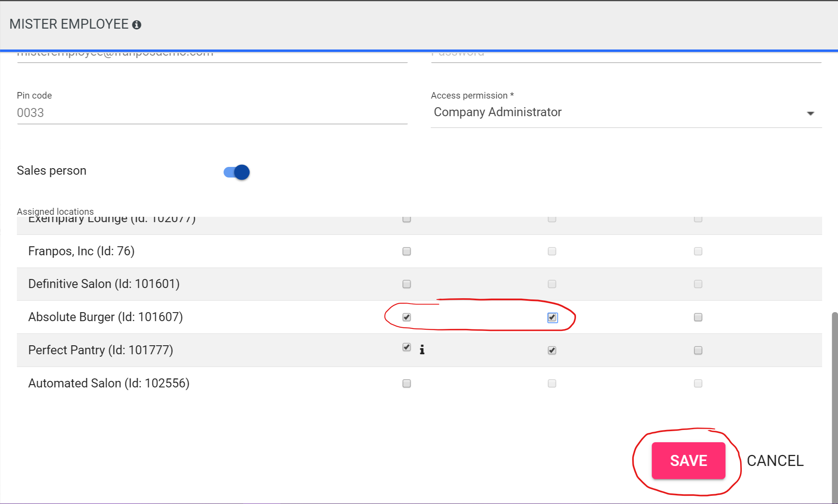Check third checkbox for Perfect Pantry
The width and height of the screenshot is (838, 504).
tap(698, 350)
